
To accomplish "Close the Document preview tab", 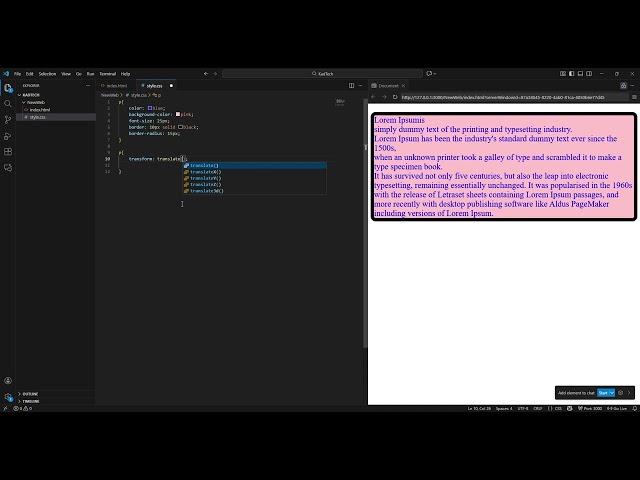I will 403,86.
